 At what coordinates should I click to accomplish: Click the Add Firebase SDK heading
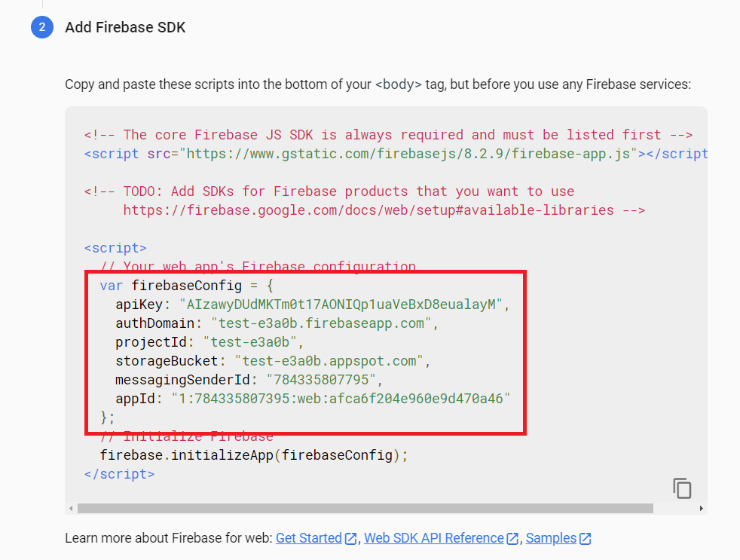click(125, 27)
